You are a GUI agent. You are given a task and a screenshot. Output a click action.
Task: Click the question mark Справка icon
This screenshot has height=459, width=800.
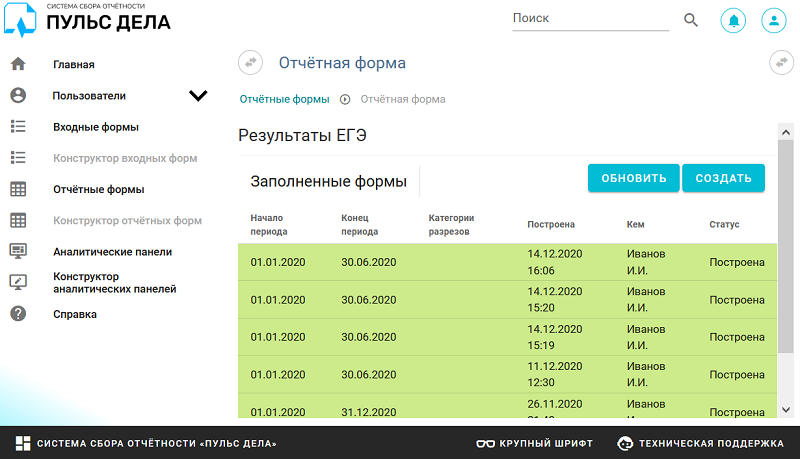18,314
